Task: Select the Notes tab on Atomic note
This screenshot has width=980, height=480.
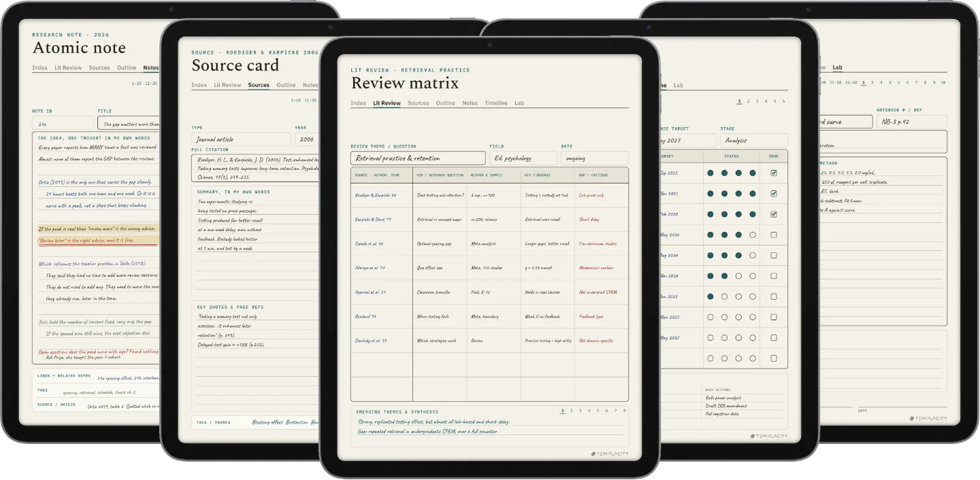Action: tap(150, 68)
